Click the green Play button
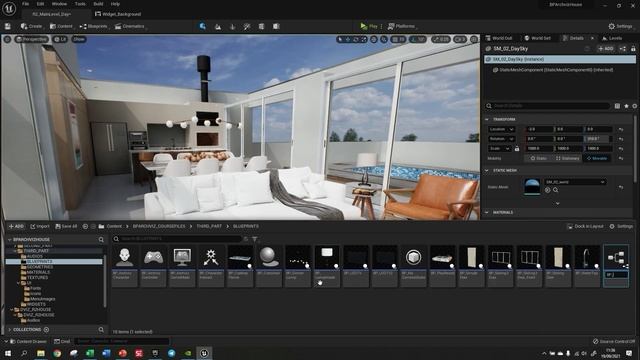Viewport: 640px width, 360px height. 369,26
